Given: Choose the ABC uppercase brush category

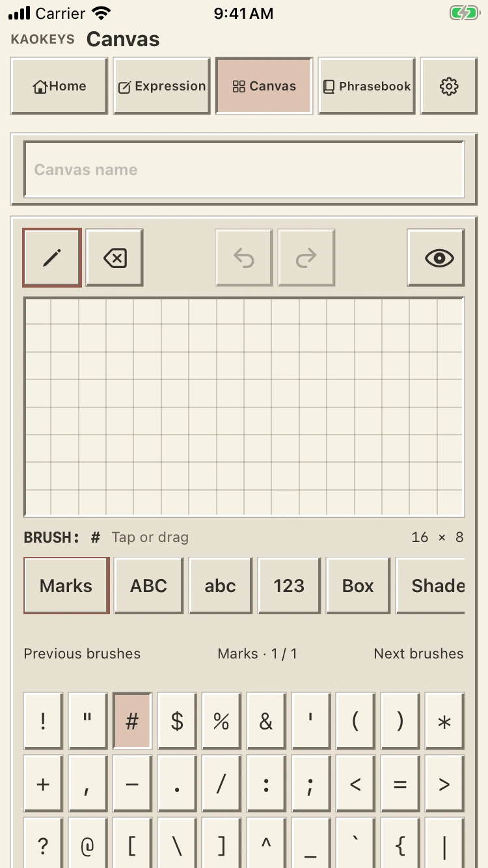Looking at the screenshot, I should (149, 586).
